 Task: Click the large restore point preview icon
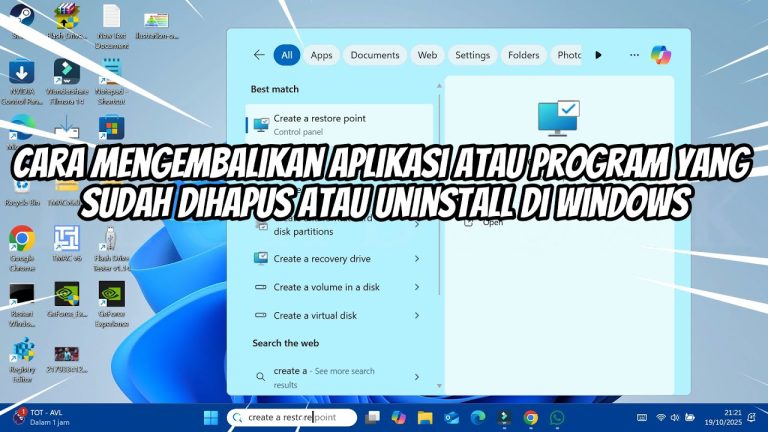click(558, 119)
